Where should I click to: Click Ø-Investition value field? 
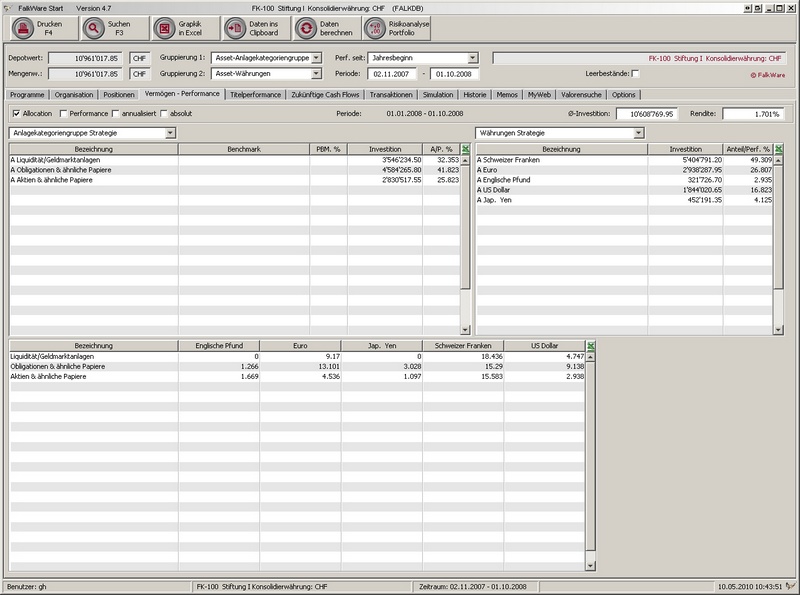point(646,114)
